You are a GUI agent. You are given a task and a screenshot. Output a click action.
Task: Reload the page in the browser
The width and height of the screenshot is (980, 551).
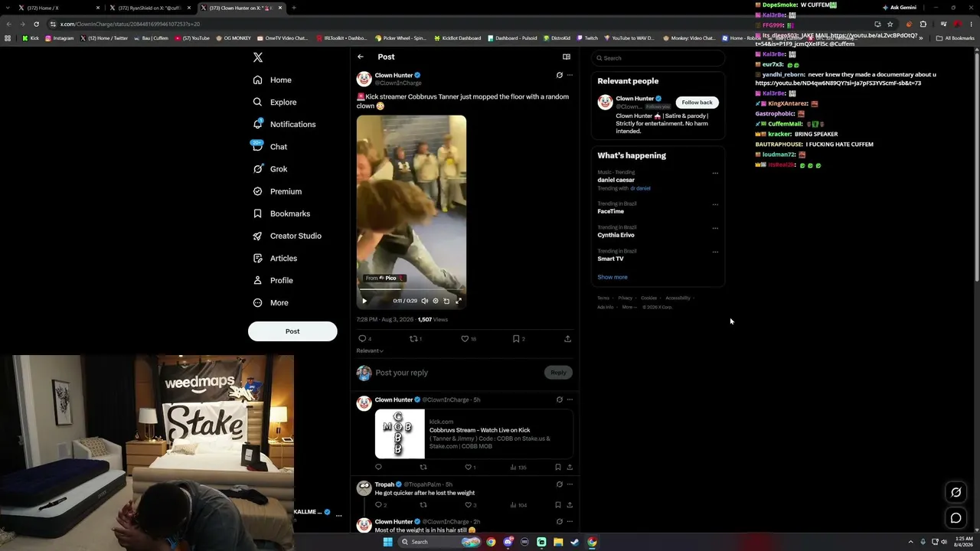point(36,24)
